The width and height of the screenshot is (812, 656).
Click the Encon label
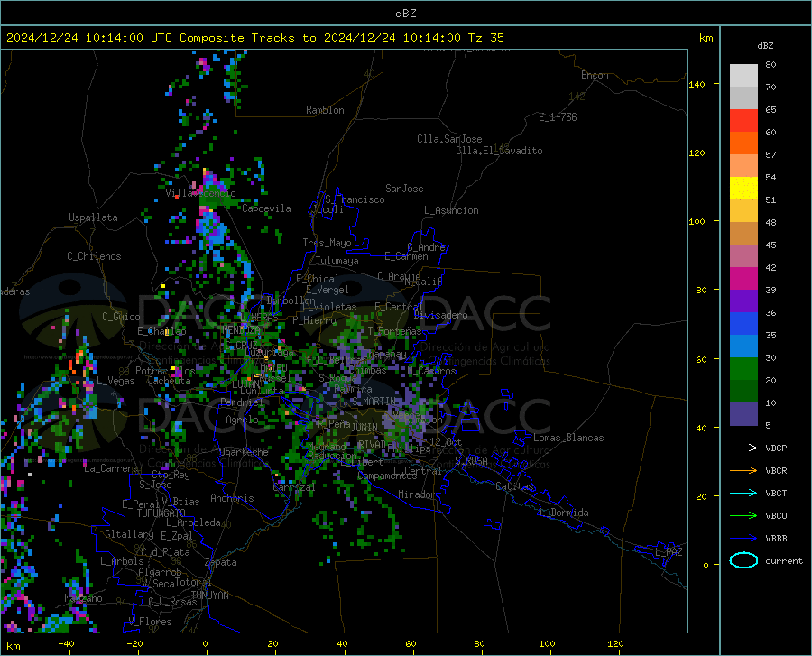[595, 75]
